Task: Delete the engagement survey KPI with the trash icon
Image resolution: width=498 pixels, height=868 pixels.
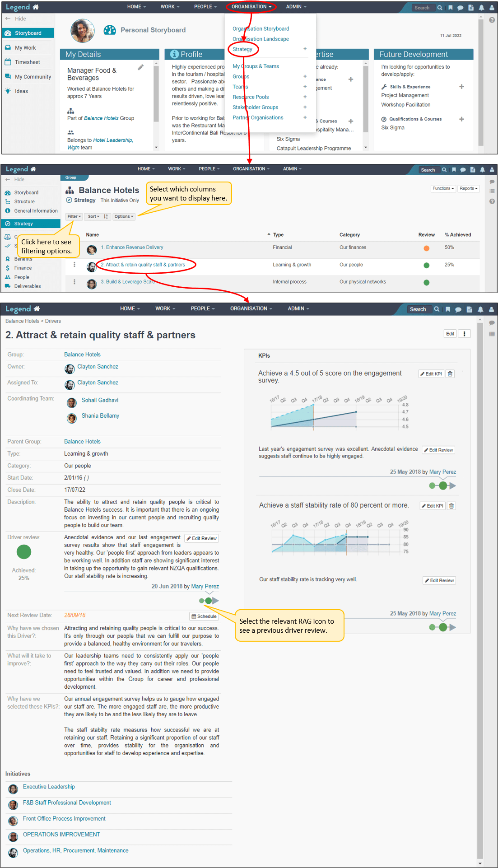Action: (x=450, y=374)
